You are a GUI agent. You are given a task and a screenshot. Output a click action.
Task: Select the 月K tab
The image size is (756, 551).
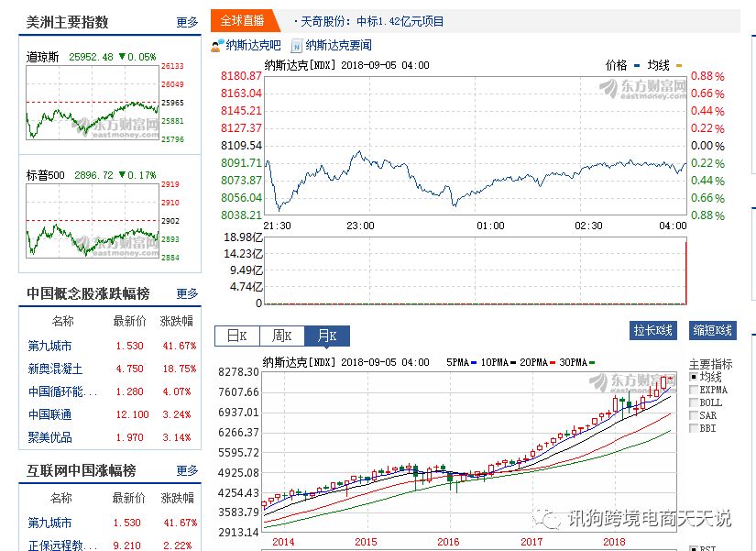coord(327,336)
